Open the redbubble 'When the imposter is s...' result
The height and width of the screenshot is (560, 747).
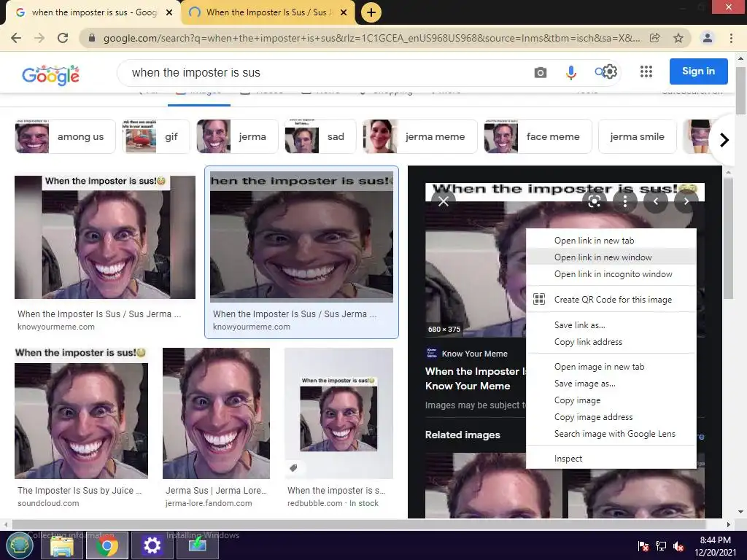click(338, 428)
